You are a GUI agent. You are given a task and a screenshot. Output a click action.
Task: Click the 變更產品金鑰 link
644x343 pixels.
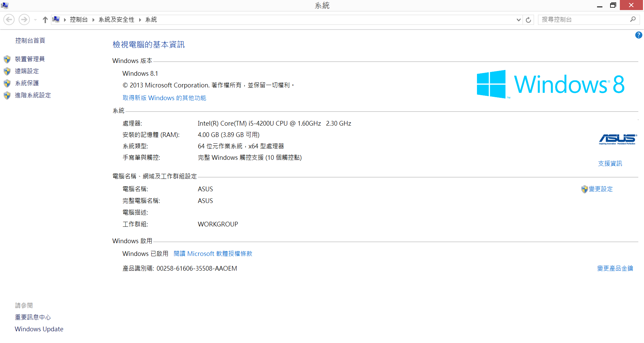615,269
